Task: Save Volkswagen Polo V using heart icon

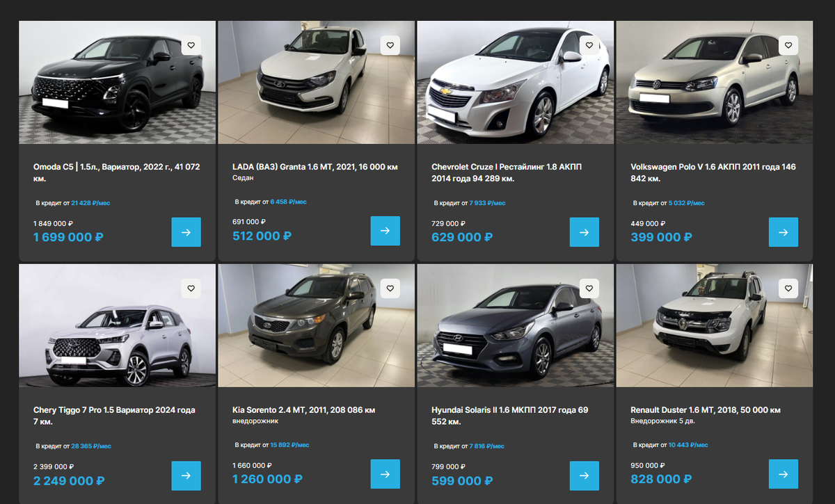Action: tap(788, 45)
